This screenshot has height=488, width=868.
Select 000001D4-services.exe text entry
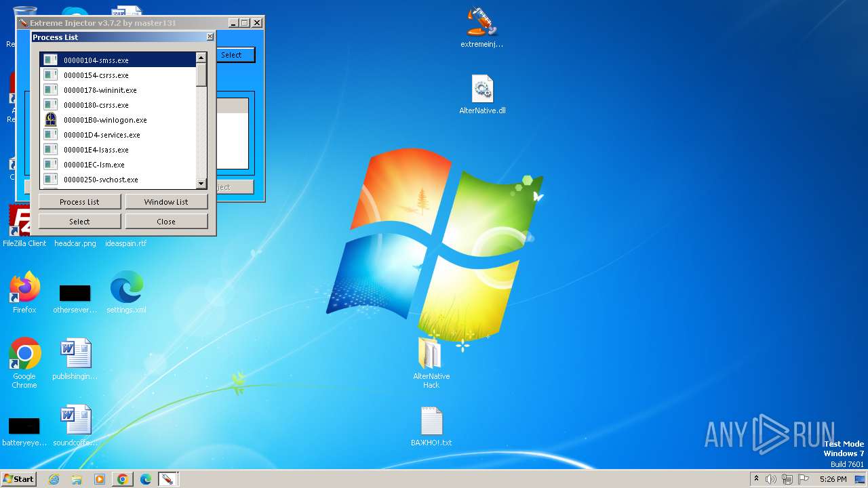click(102, 135)
